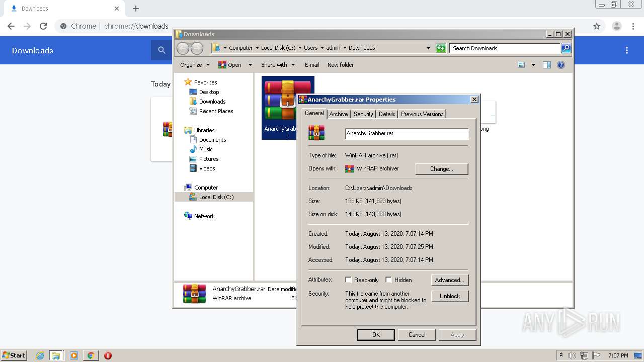This screenshot has height=362, width=644.
Task: Click the Change... button
Action: pos(442,169)
